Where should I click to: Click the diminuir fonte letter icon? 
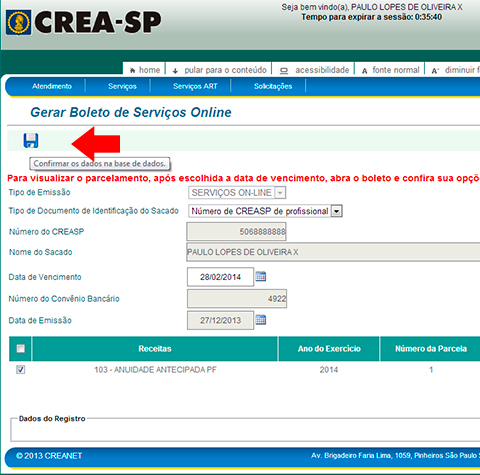point(435,71)
